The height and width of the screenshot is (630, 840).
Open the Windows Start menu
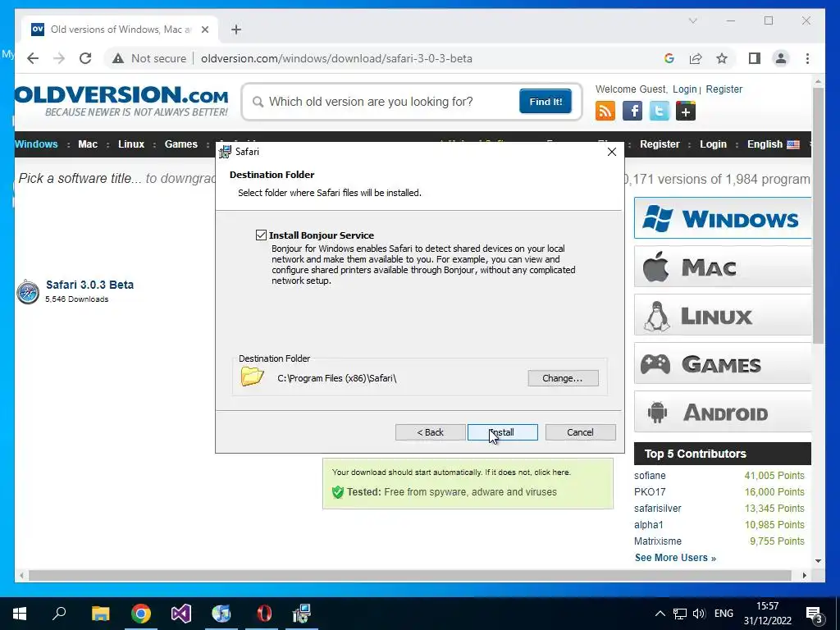click(x=20, y=614)
